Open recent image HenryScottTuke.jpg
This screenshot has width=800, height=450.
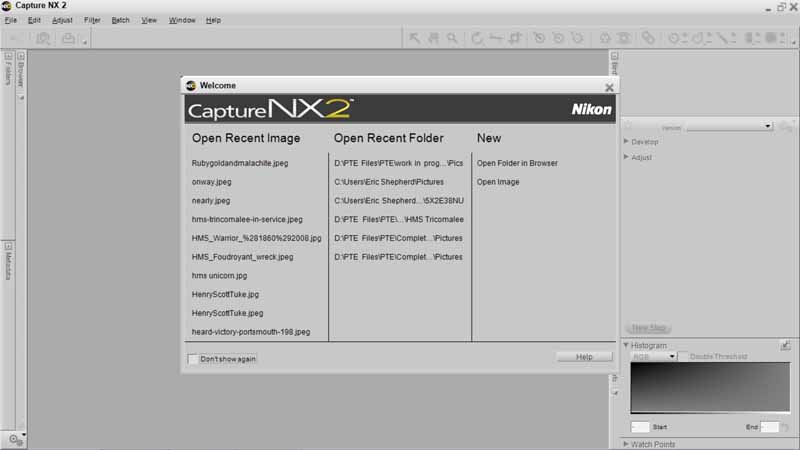tap(225, 294)
